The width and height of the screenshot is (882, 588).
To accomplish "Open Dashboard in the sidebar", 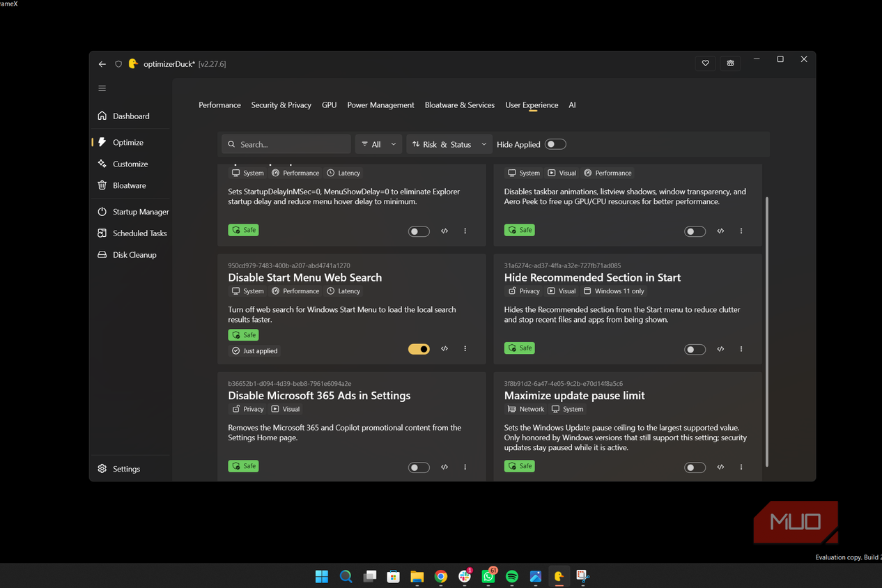I will pyautogui.click(x=131, y=116).
